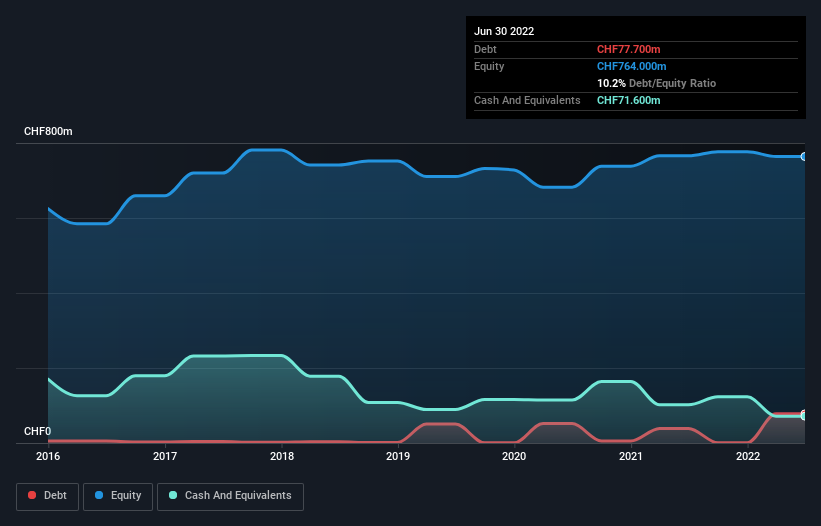Click the Equity line endpoint marker

click(803, 156)
